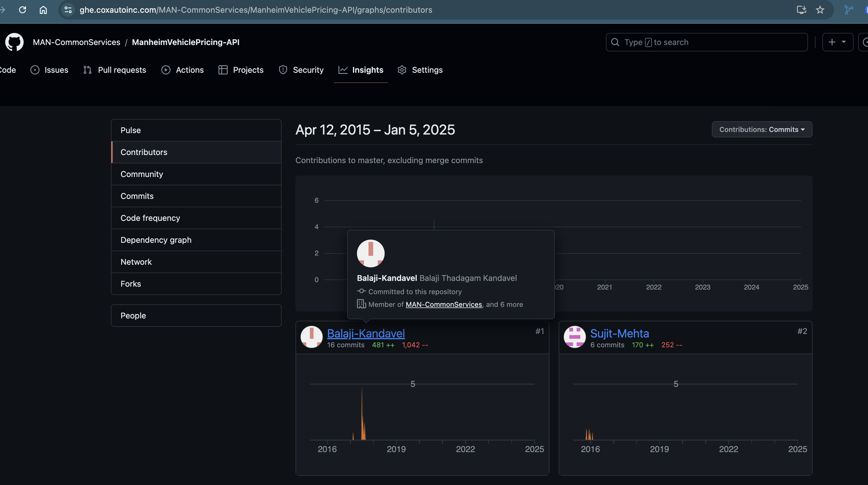The height and width of the screenshot is (485, 868).
Task: Expand the create new plus dropdown
Action: point(837,42)
